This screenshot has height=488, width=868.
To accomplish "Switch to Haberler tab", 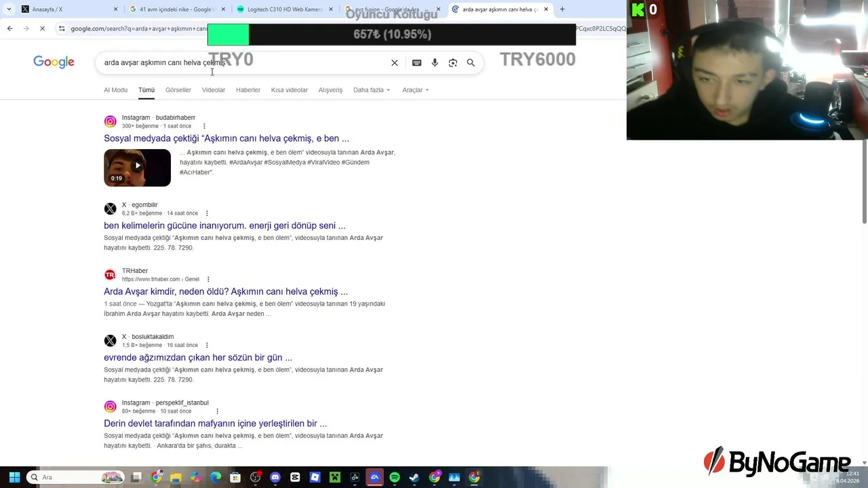I will 248,90.
